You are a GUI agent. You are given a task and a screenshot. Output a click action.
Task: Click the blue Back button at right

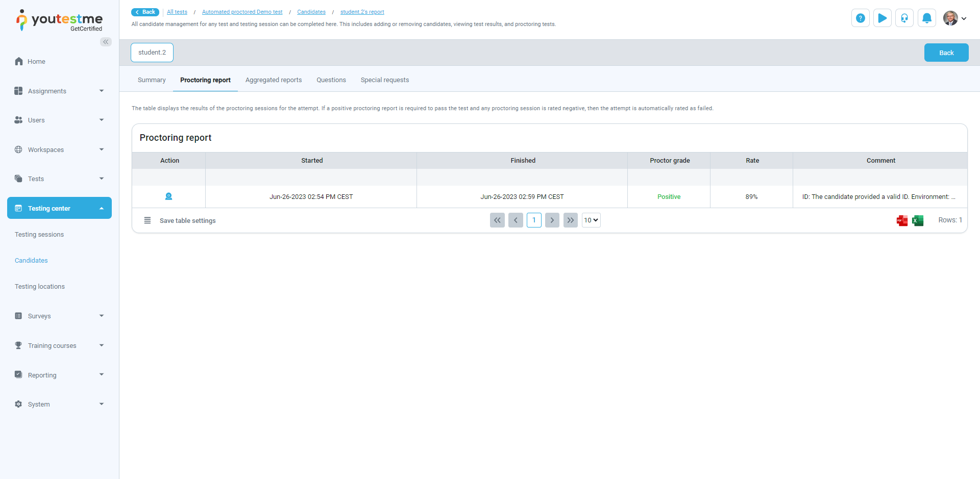coord(946,53)
